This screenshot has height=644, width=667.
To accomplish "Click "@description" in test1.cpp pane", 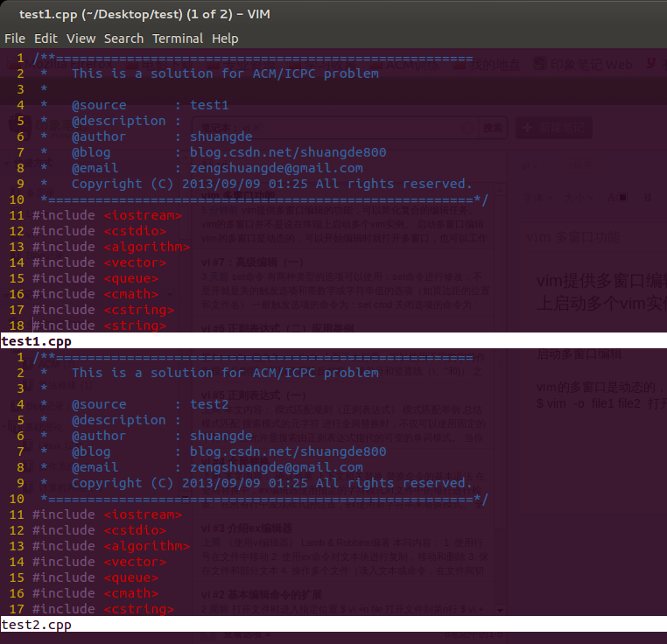I will click(x=119, y=121).
